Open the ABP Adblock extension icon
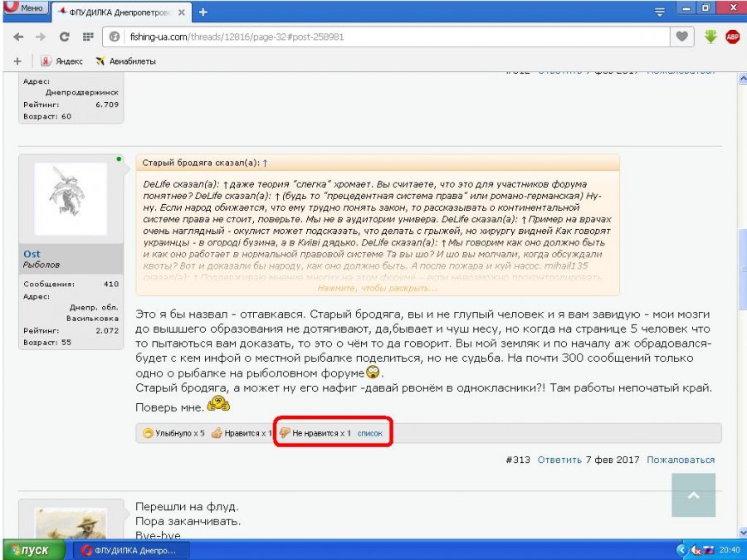Viewport: 747px width, 560px height. [x=732, y=37]
